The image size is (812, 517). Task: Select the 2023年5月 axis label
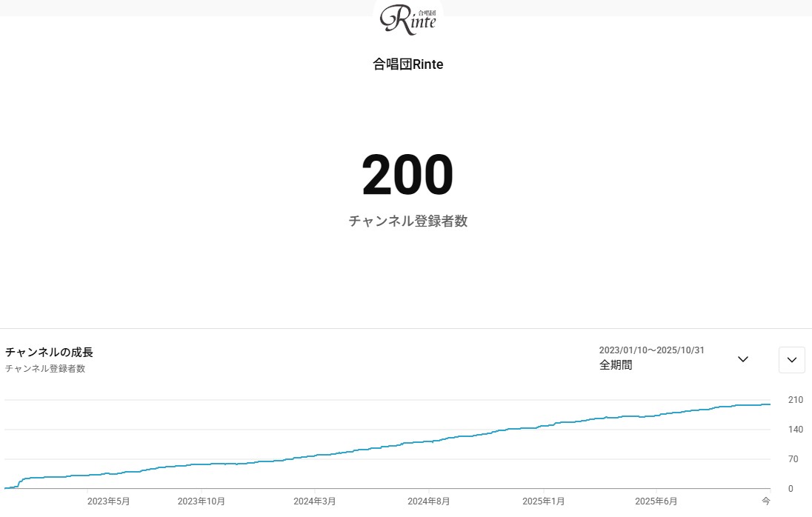pyautogui.click(x=108, y=501)
